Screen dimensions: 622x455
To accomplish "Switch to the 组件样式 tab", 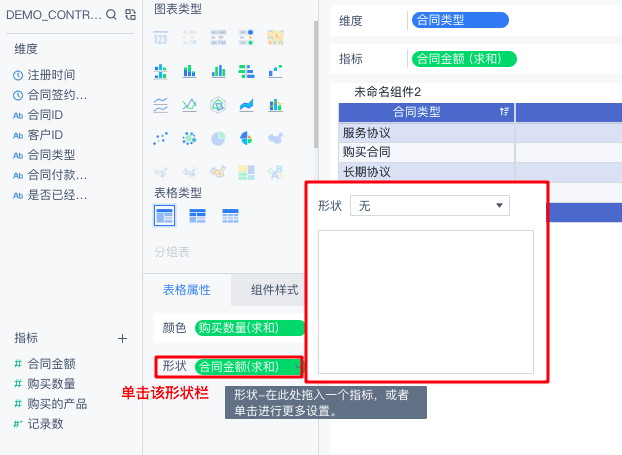I will coord(275,290).
